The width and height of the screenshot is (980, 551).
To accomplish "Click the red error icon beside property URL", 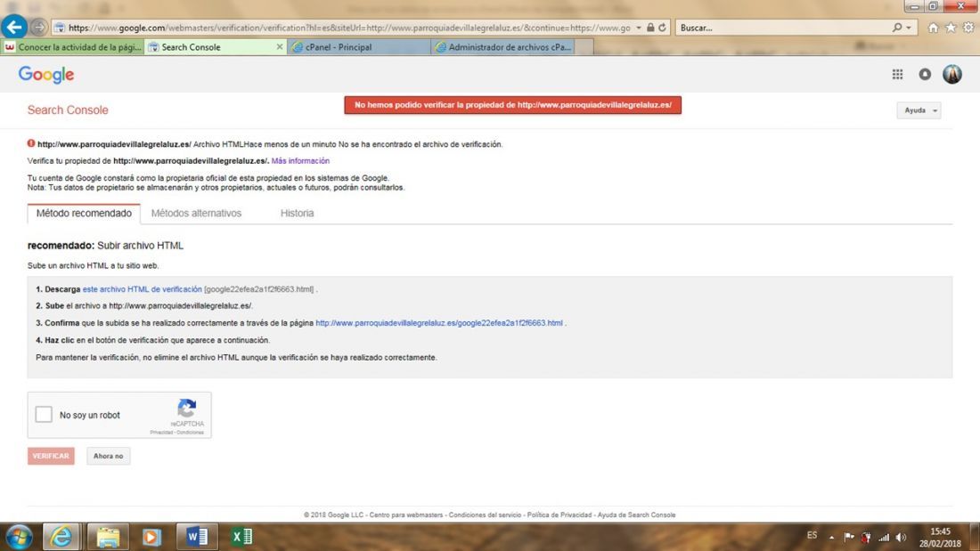I will tap(30, 143).
